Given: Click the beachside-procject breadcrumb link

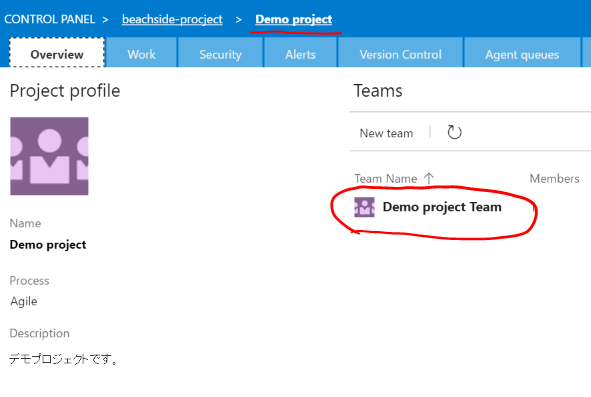Looking at the screenshot, I should pos(172,19).
